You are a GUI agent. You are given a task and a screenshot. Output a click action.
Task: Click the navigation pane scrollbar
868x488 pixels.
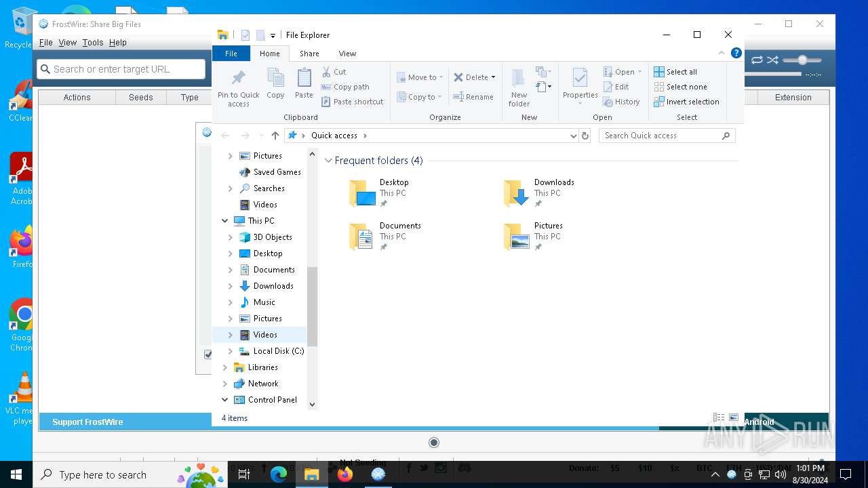pyautogui.click(x=312, y=306)
